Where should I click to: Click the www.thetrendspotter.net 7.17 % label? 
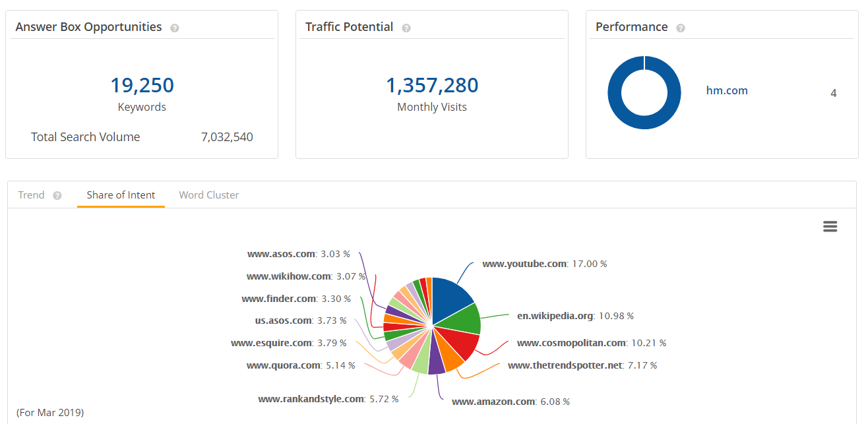(582, 365)
